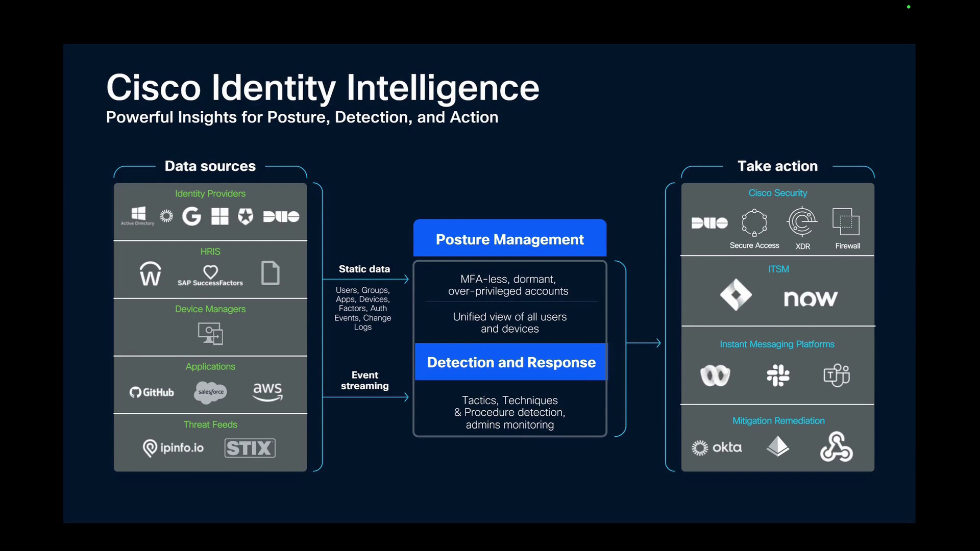Click the 'Tactics, Techniques & Procedure detection' text

click(510, 406)
